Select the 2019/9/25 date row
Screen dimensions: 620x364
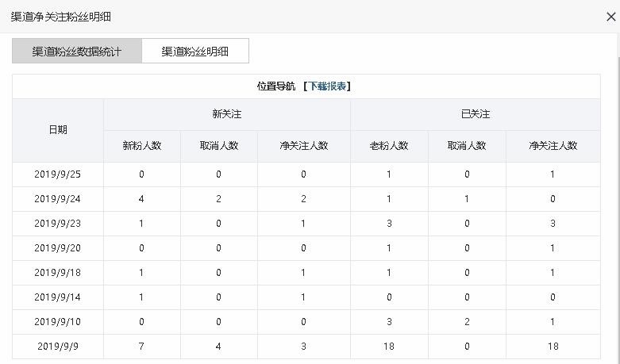tap(58, 174)
